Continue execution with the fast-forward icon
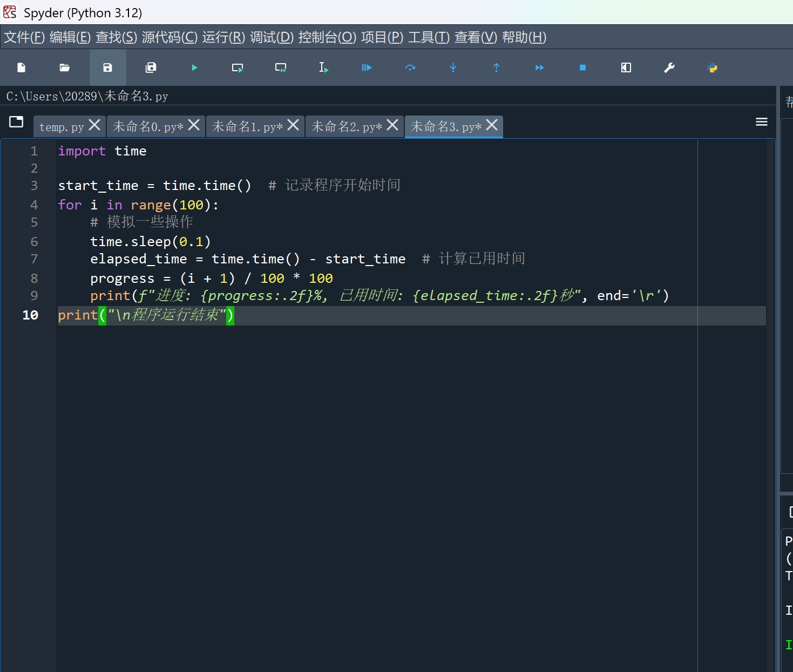This screenshot has width=793, height=672. click(x=540, y=67)
